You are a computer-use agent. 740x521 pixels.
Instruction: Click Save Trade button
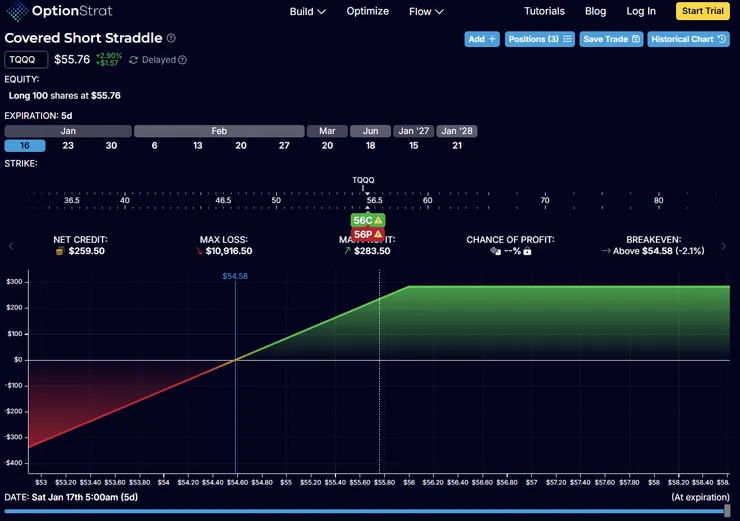click(x=611, y=39)
